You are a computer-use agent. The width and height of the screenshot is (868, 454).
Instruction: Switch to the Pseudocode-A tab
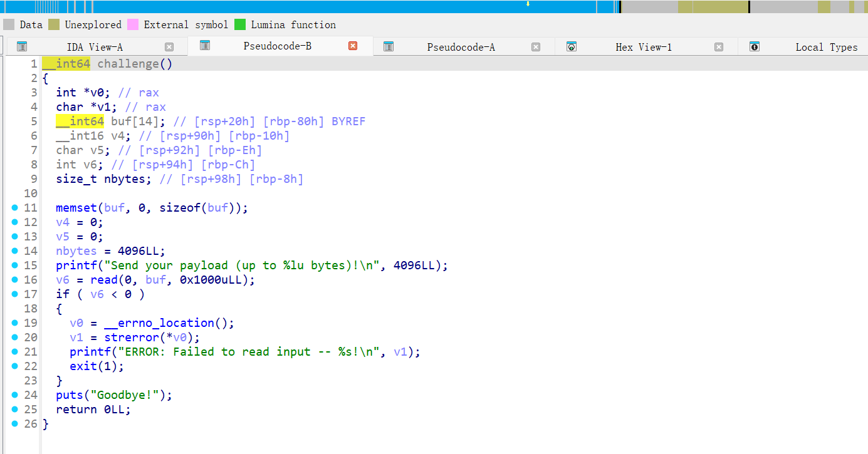pyautogui.click(x=461, y=47)
